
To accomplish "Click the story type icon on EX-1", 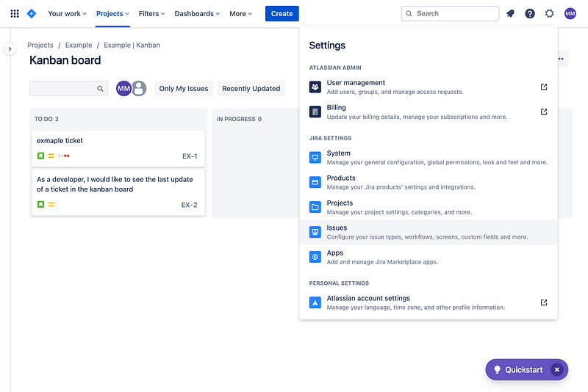I will (40, 156).
